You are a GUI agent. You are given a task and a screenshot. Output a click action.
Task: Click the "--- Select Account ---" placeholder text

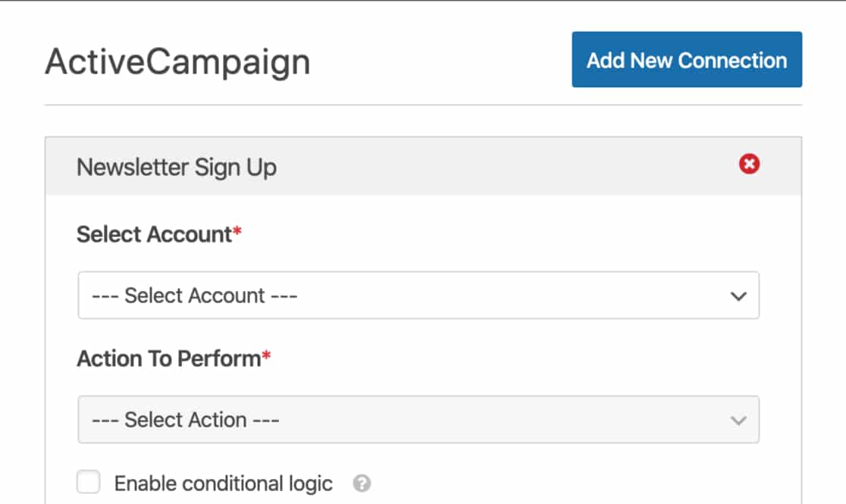[x=195, y=296]
